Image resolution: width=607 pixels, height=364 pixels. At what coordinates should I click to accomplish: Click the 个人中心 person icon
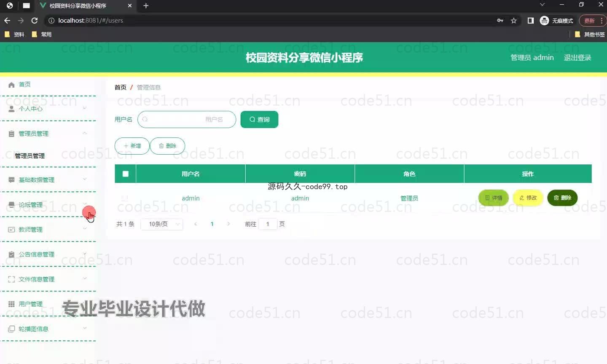pos(11,109)
